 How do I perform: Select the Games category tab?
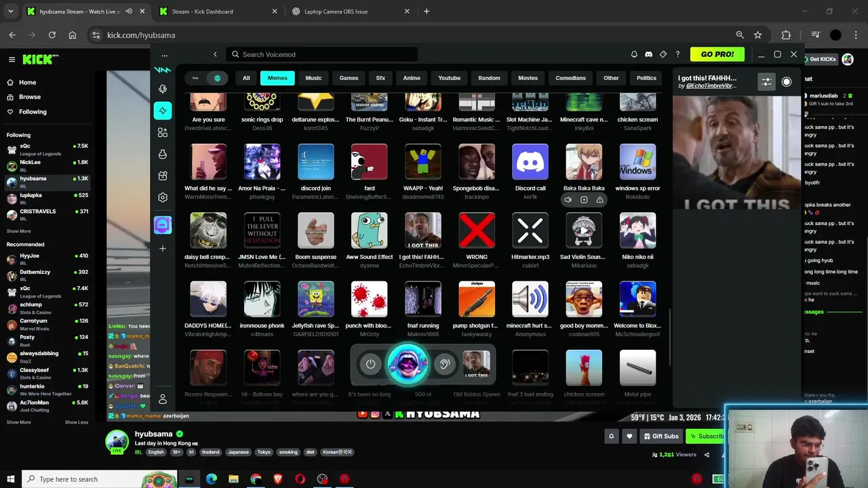(x=349, y=78)
